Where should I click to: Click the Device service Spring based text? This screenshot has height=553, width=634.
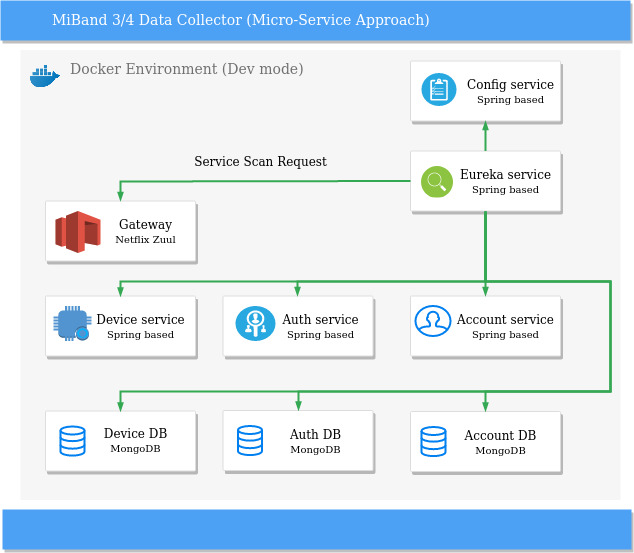[x=140, y=335]
